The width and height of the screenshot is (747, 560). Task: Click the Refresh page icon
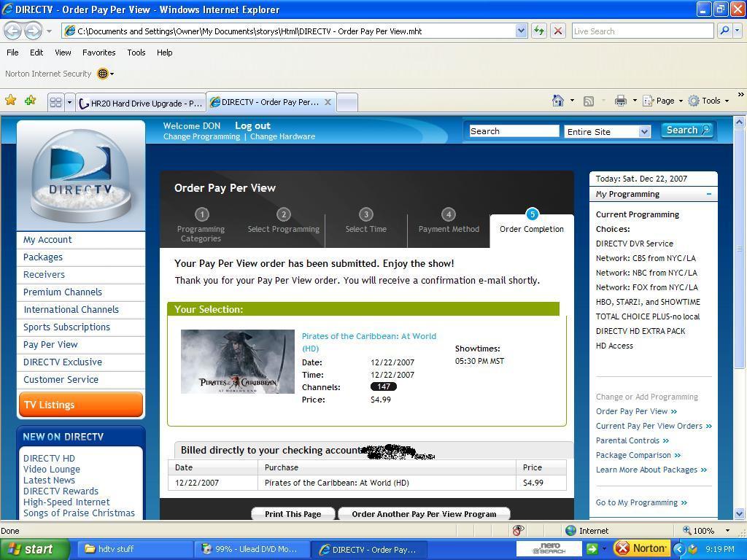[539, 31]
